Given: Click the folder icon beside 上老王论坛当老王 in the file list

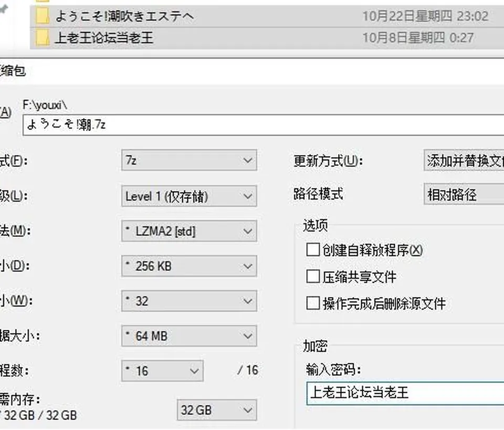Looking at the screenshot, I should click(43, 38).
